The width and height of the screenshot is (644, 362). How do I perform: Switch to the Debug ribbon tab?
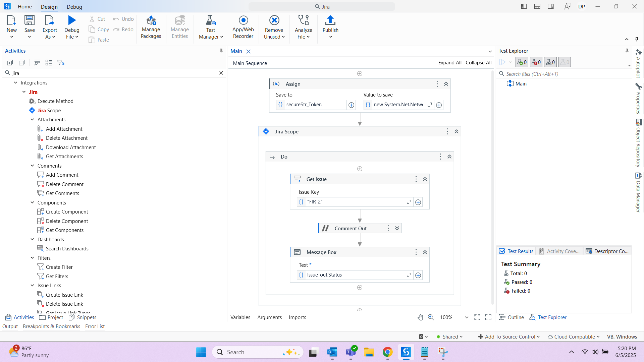74,7
